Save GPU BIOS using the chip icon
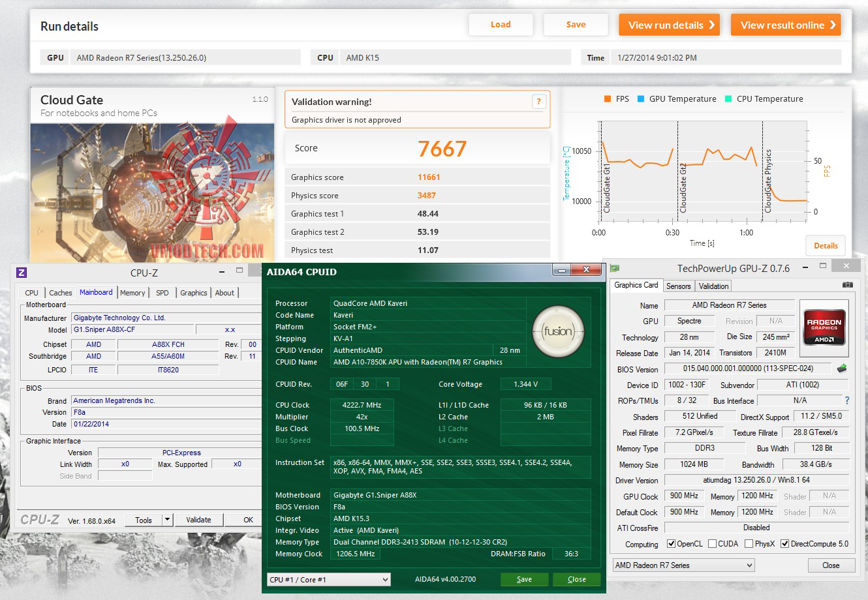868x600 pixels. tap(842, 368)
